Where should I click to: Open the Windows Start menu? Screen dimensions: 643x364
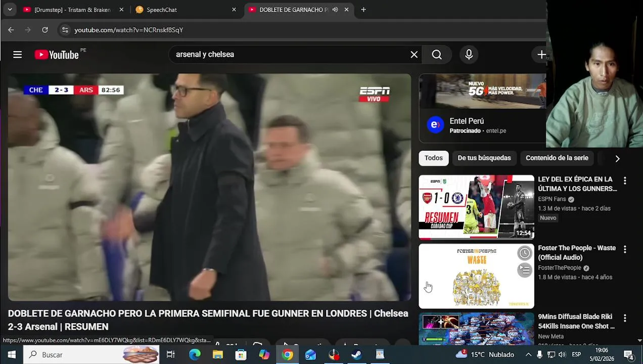click(x=12, y=355)
